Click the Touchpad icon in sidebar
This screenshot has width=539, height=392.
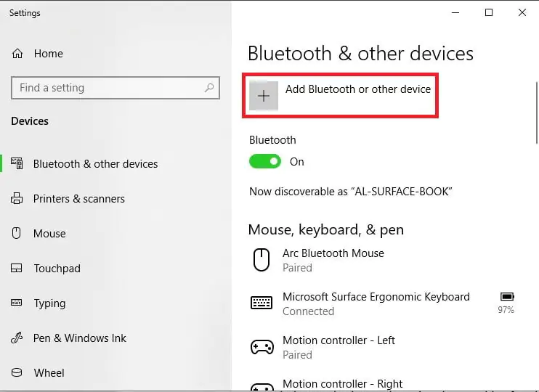click(17, 269)
